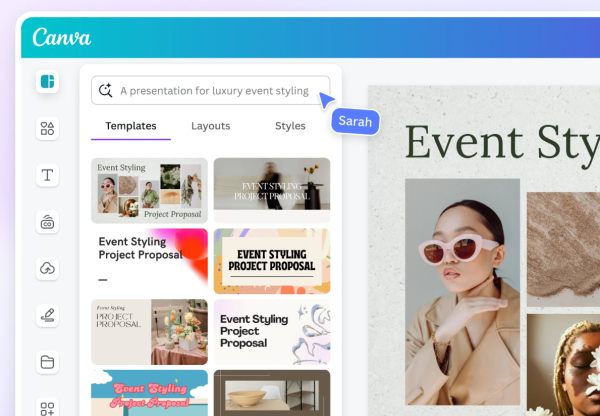600x416 pixels.
Task: Open the Uploads cloud icon
Action: click(47, 268)
